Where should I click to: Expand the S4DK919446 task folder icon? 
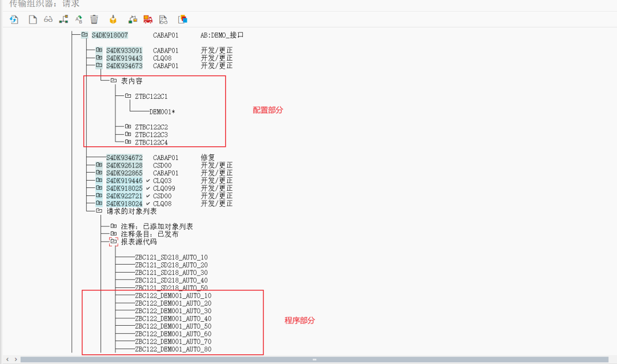99,180
